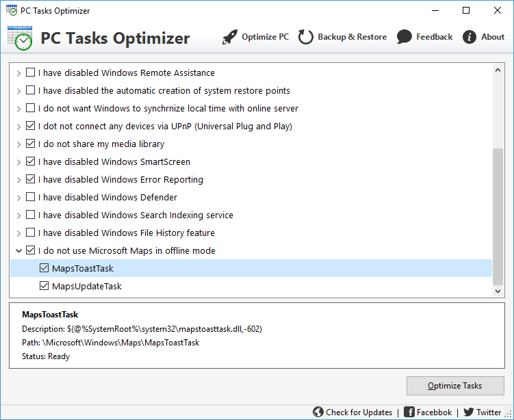514x420 pixels.
Task: Select the MapsUpdateTask tree item
Action: [x=87, y=287]
